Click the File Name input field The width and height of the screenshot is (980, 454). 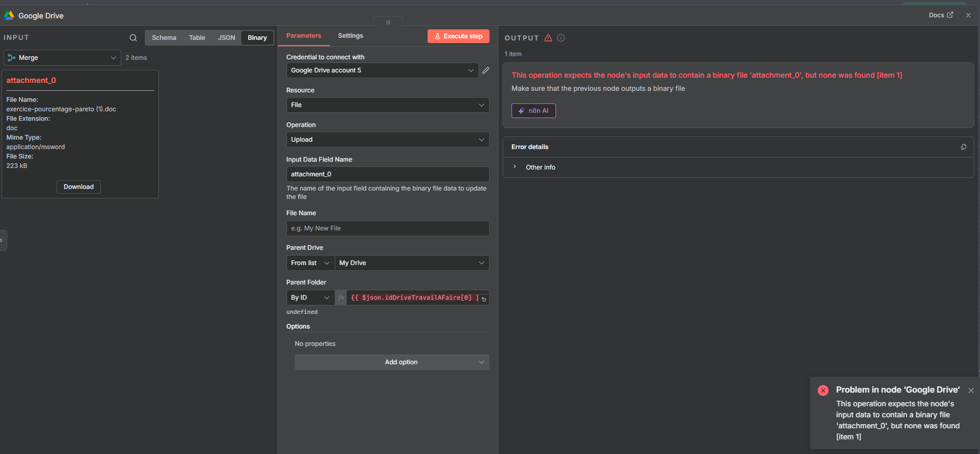(387, 228)
